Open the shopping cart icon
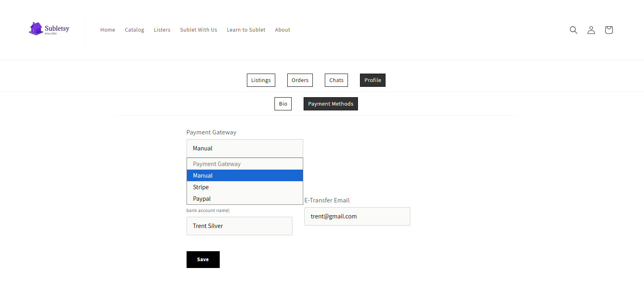644x282 pixels. [608, 30]
